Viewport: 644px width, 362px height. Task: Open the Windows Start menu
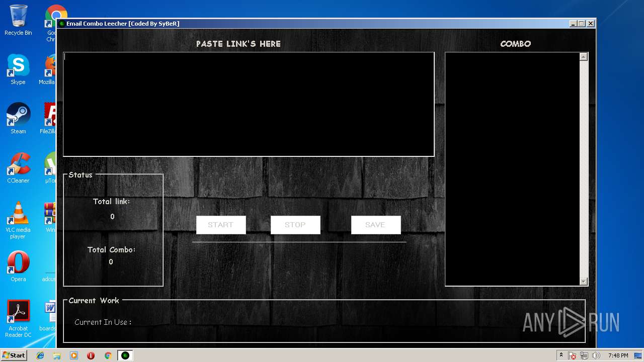(14, 355)
